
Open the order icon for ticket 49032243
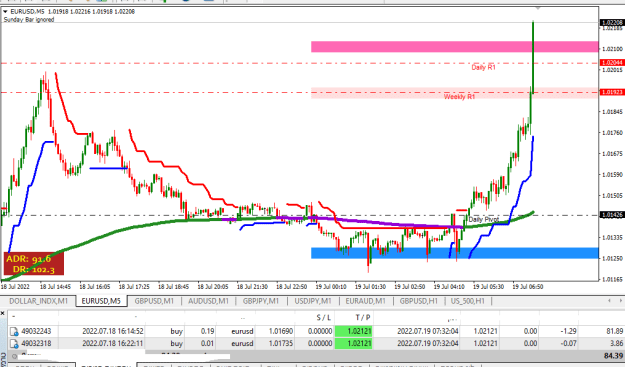click(14, 332)
